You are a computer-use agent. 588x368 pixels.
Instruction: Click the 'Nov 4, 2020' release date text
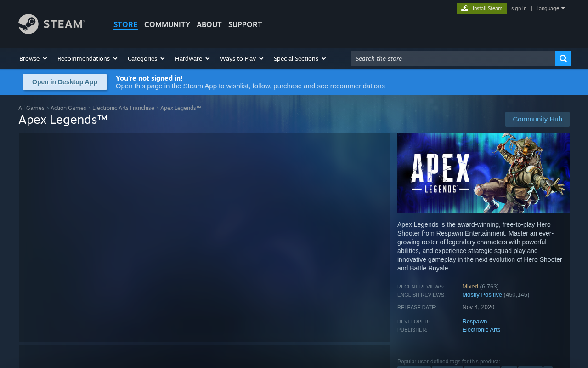coord(478,307)
